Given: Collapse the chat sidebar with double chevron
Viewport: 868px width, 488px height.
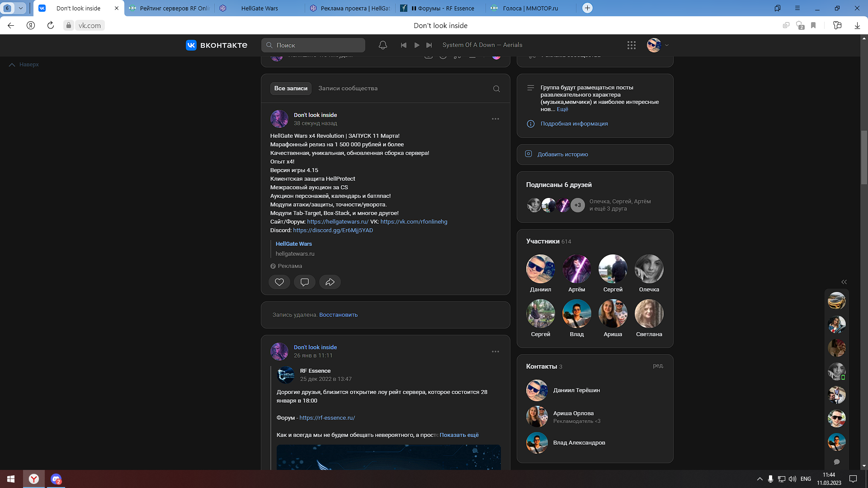Looking at the screenshot, I should point(844,282).
